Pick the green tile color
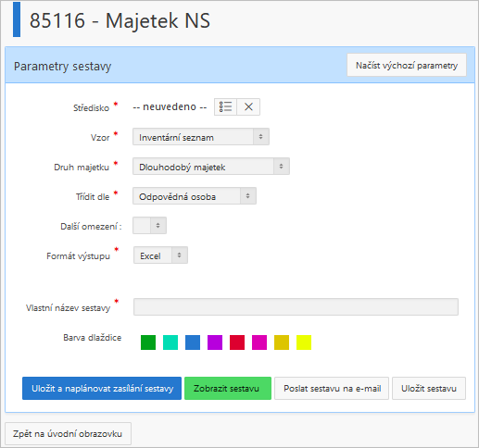Image resolution: width=479 pixels, height=448 pixels. point(148,342)
